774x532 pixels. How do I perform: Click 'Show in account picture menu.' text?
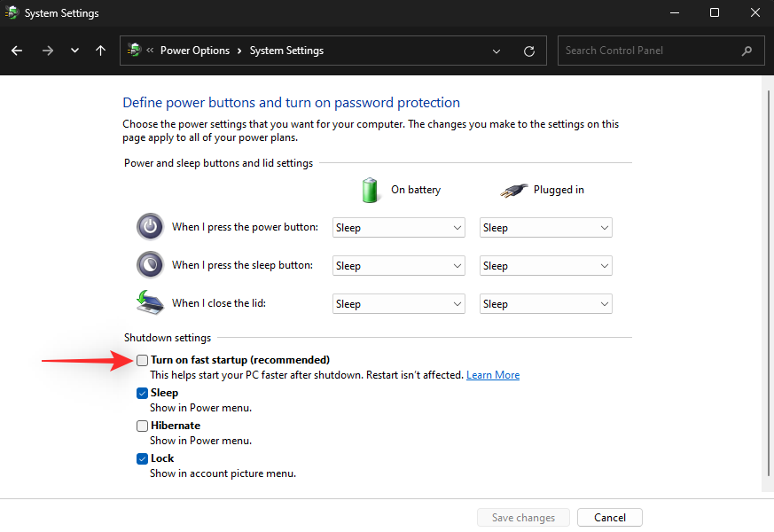click(x=223, y=473)
